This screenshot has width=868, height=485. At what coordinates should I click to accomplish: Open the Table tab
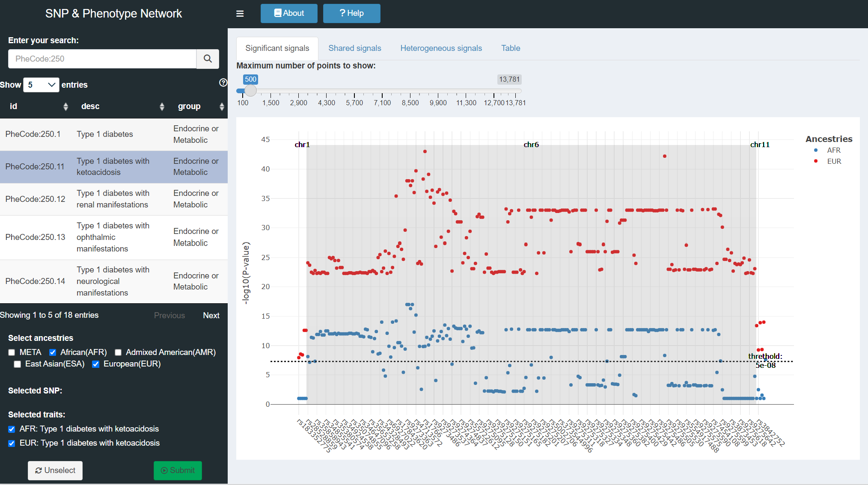pos(510,48)
